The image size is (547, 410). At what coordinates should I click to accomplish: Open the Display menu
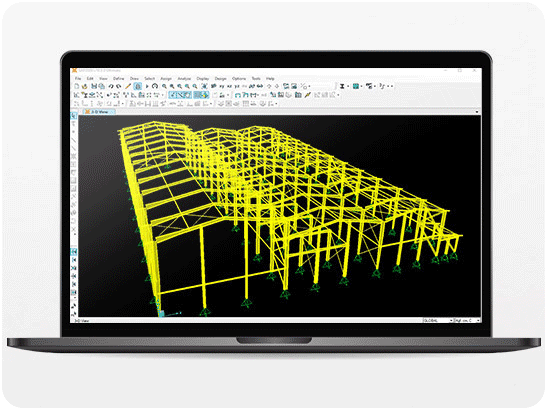pos(203,79)
